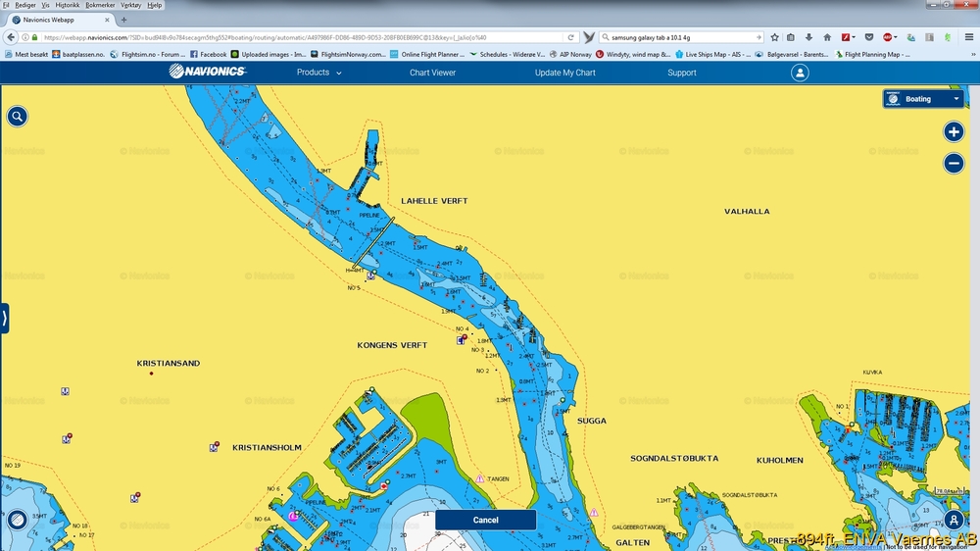Open the Support link
This screenshot has height=551, width=980.
point(682,73)
